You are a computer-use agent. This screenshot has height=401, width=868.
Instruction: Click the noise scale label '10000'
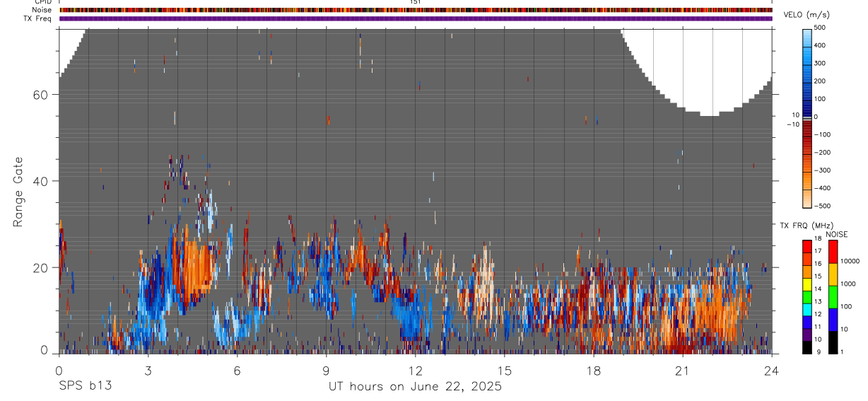click(850, 261)
